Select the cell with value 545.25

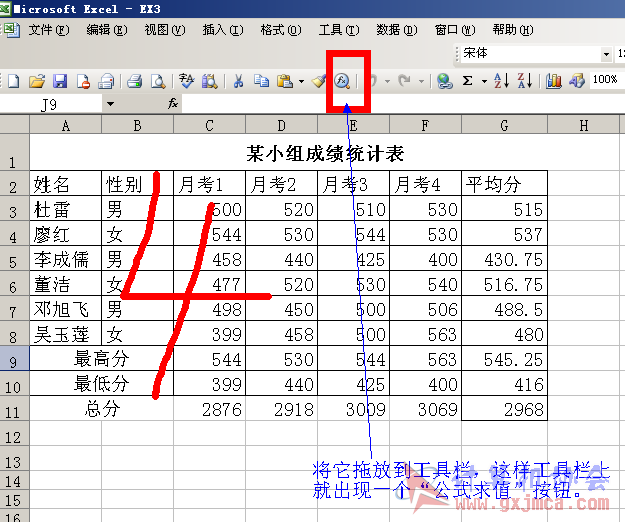pyautogui.click(x=504, y=359)
